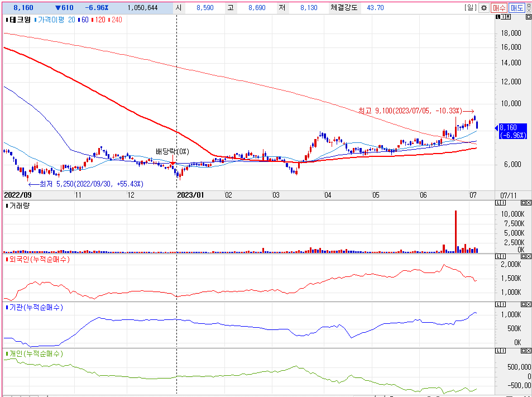Screen dimensions: 532x397
Task: Click the [일] daily period label
Action: click(470, 7)
